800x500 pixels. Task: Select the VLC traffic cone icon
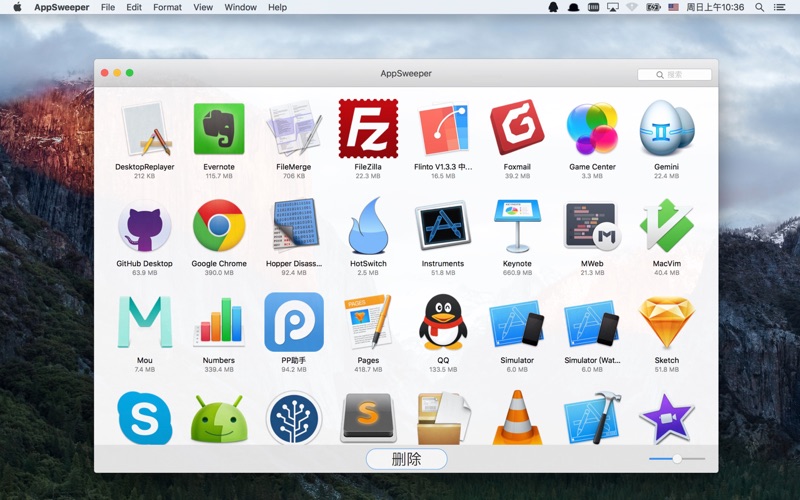point(517,418)
